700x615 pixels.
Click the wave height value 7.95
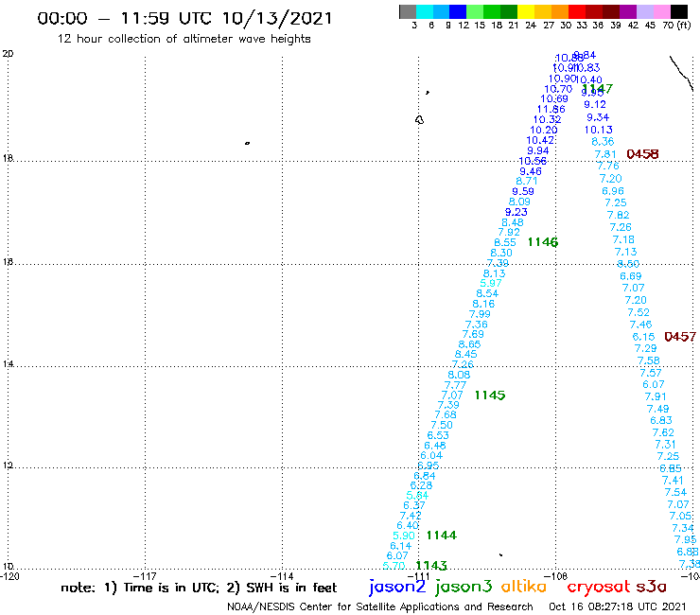pyautogui.click(x=685, y=539)
